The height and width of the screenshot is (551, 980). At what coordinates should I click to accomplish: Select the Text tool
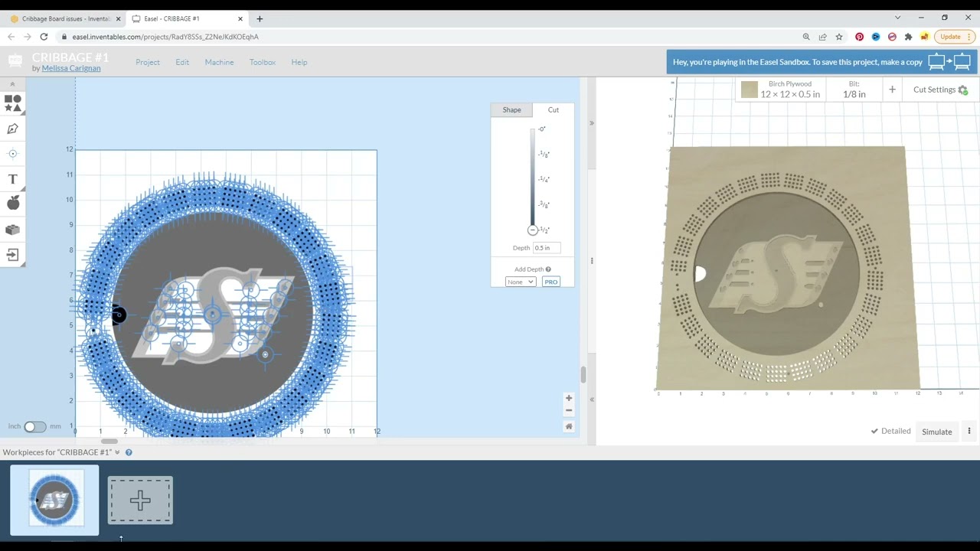[x=13, y=179]
